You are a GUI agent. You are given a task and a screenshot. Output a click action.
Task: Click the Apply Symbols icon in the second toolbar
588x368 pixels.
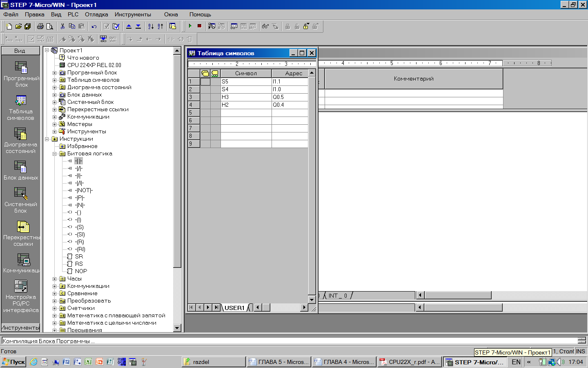(103, 39)
